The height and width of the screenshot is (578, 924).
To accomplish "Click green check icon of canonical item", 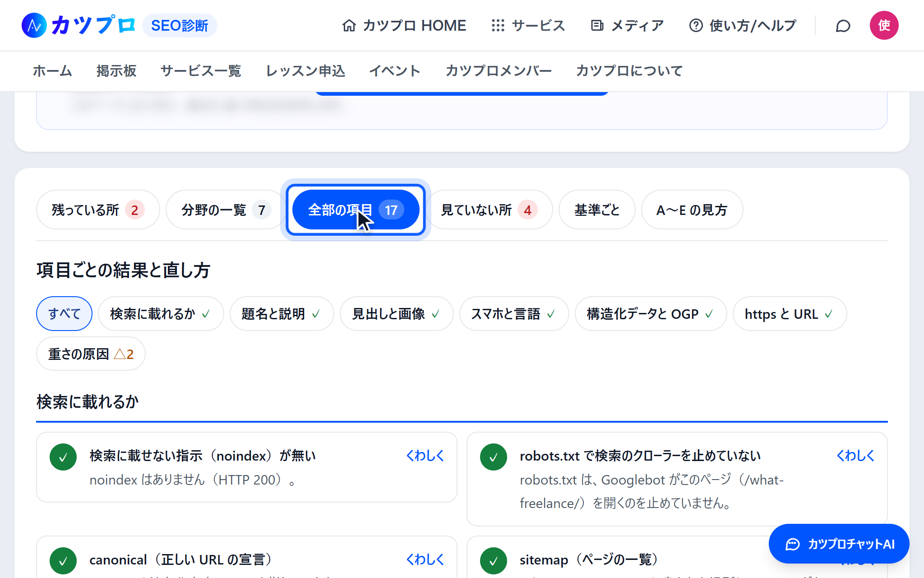I will 63,561.
